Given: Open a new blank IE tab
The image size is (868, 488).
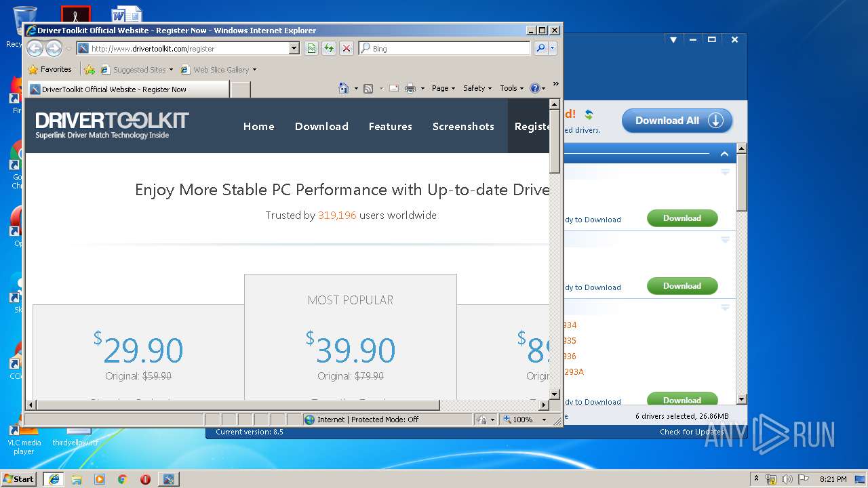Looking at the screenshot, I should 241,89.
